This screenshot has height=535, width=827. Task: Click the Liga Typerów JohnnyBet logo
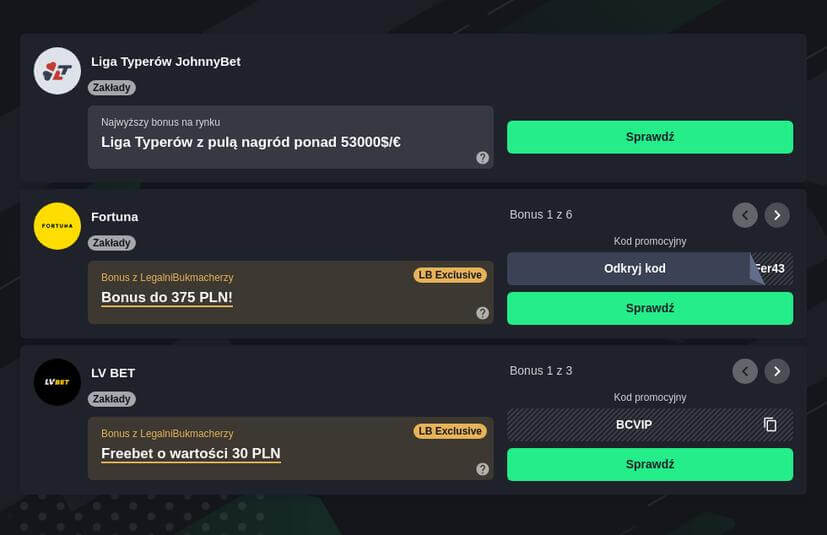[57, 71]
